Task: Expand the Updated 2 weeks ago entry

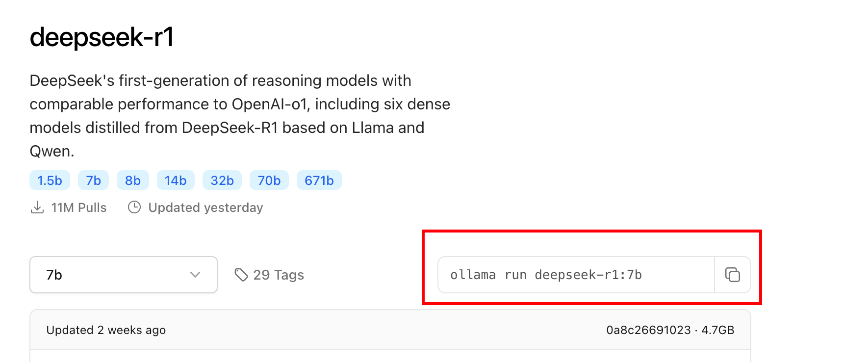Action: 106,330
